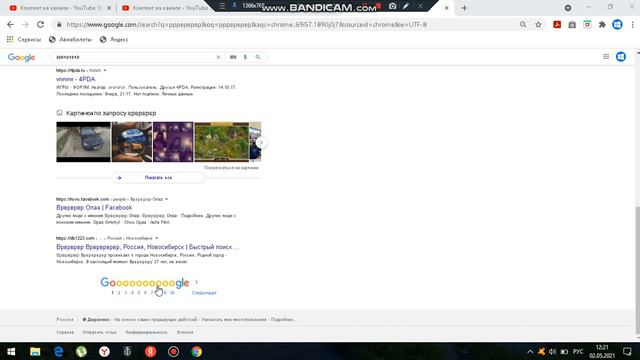Go to results page 10
This screenshot has height=360, width=640.
pos(172,293)
